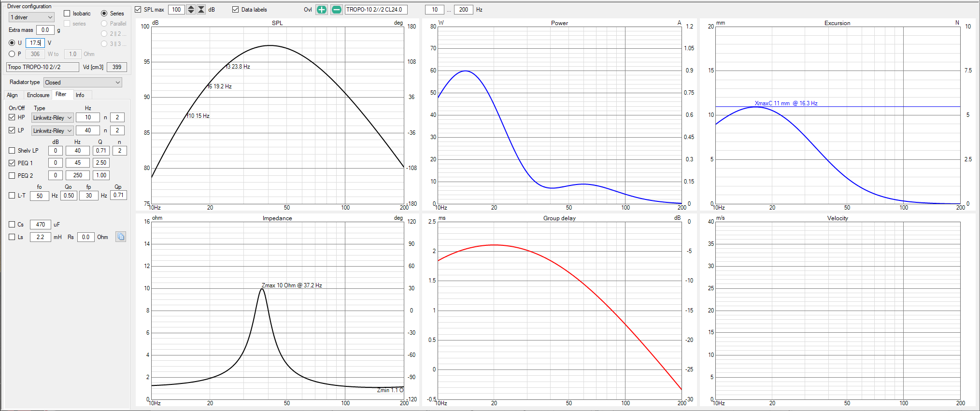Click Ls inductance field 2.2
980x411 pixels.
pyautogui.click(x=41, y=237)
